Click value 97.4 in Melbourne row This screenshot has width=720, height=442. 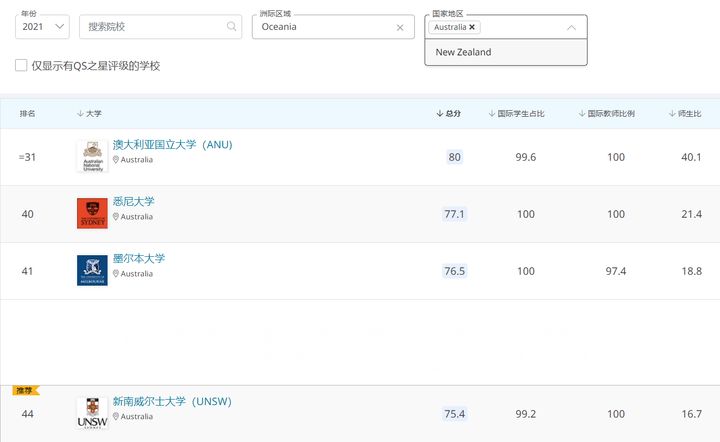(x=616, y=271)
